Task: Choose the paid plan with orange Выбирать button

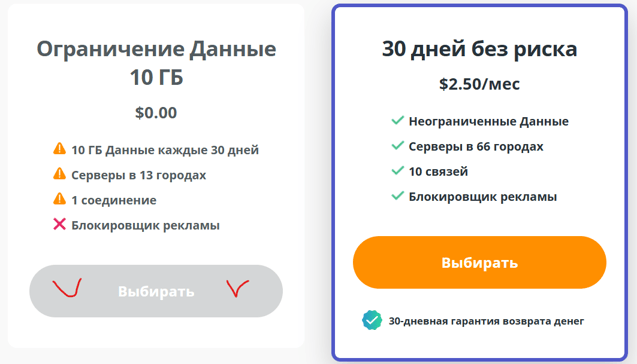Action: pos(479,262)
